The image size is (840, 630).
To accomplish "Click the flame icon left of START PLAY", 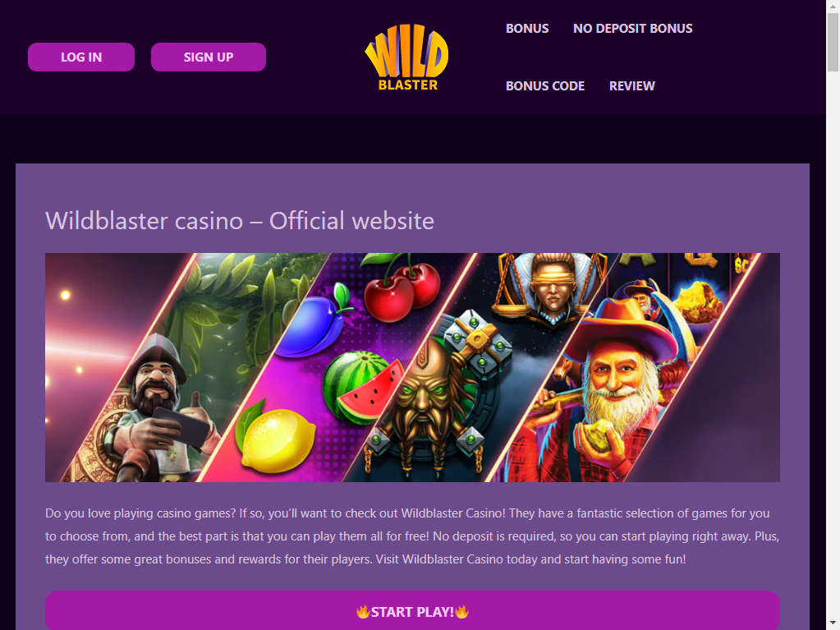I will click(x=363, y=611).
